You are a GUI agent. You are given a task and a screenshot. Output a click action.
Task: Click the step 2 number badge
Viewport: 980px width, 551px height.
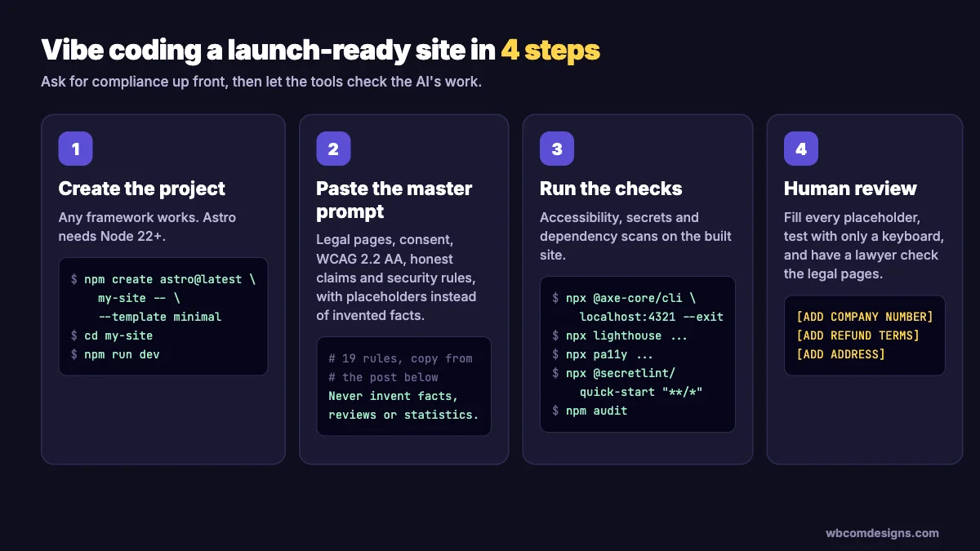[x=333, y=149]
